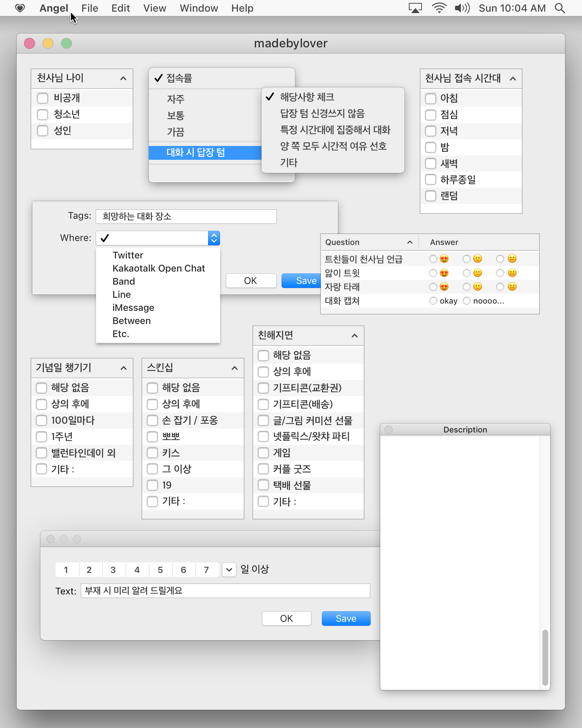
Task: Open Window menu
Action: coord(199,8)
